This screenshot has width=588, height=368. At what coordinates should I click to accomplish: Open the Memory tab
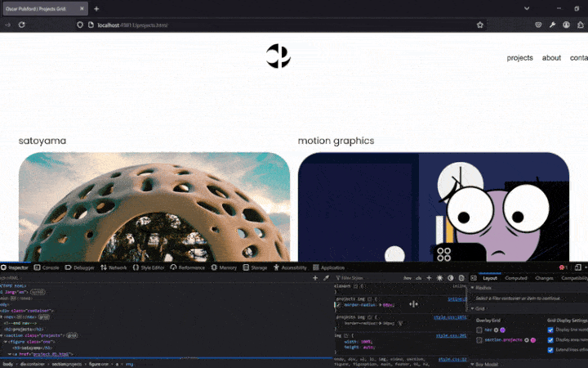click(x=224, y=267)
